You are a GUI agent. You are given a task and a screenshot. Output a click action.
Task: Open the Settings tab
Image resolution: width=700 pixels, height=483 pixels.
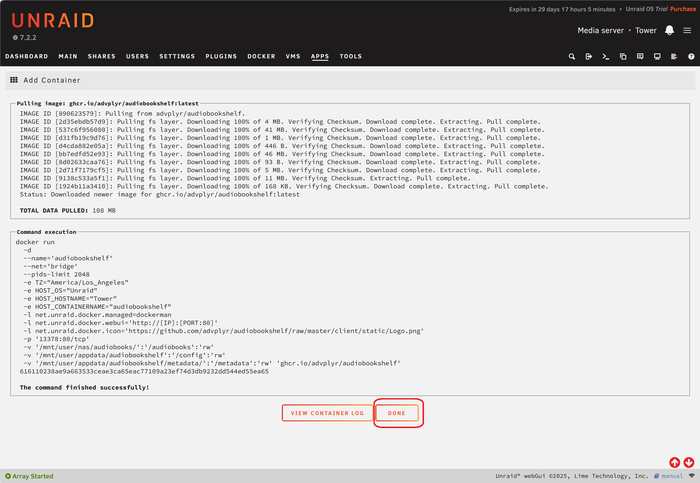tap(177, 57)
